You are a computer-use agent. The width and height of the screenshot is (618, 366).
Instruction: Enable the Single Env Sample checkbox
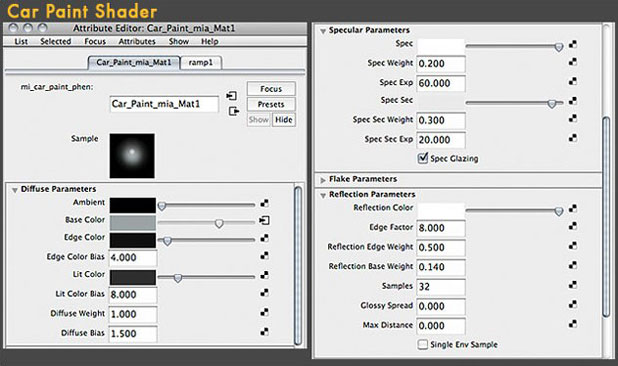(423, 344)
